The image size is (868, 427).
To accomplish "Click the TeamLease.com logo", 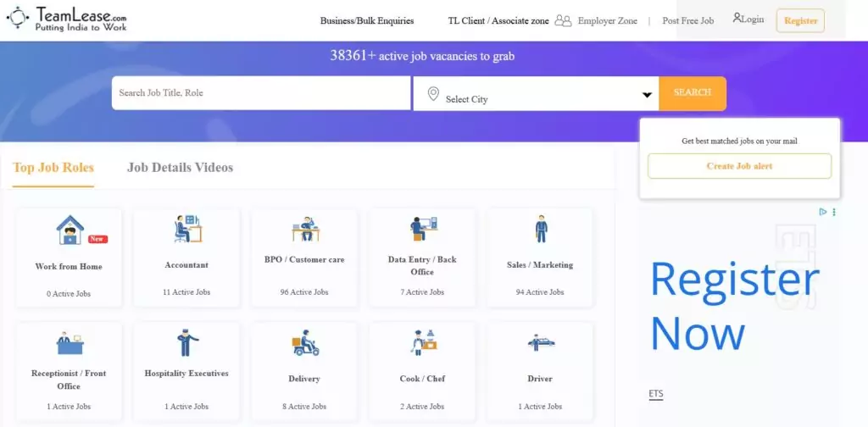I will [68, 19].
